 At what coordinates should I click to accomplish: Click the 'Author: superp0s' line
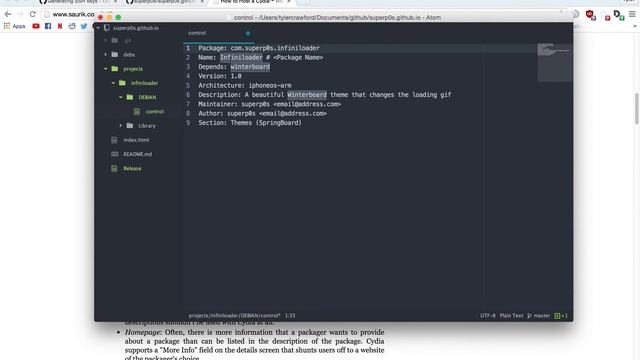pos(262,114)
